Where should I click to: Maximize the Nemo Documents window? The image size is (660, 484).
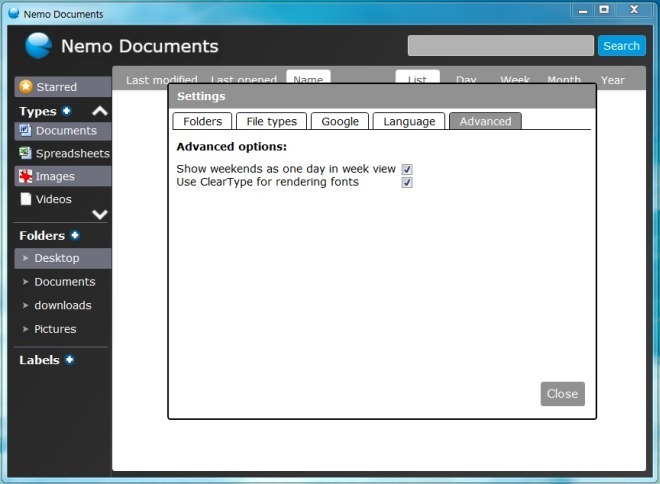[604, 10]
